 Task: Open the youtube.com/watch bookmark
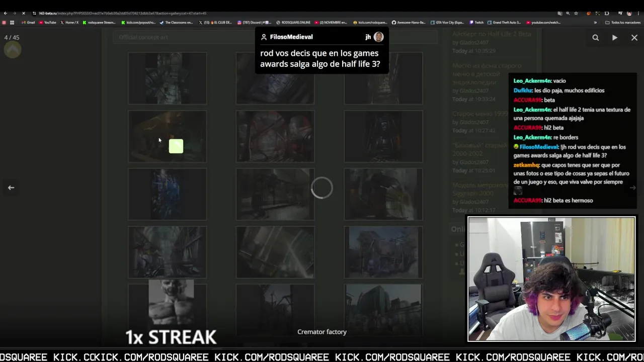coord(543,23)
